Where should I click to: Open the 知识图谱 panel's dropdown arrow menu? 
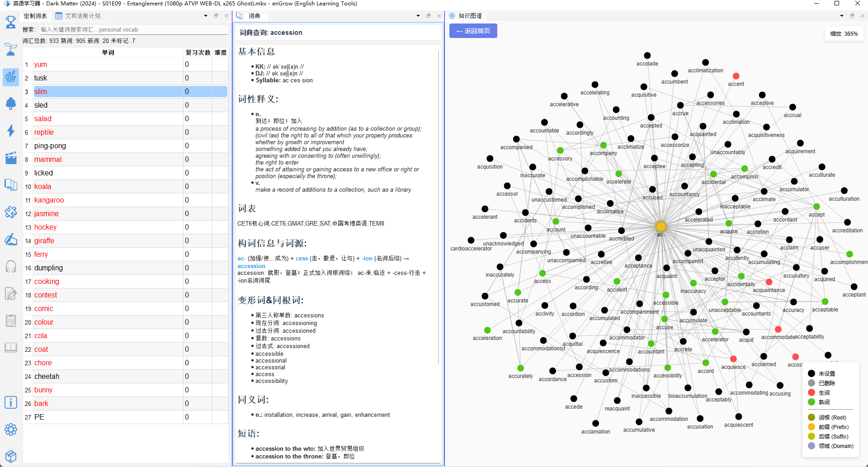click(x=842, y=16)
